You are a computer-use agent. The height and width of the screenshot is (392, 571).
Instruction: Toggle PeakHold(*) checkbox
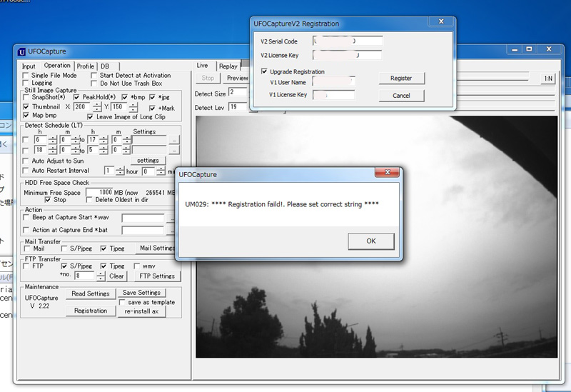coord(77,97)
